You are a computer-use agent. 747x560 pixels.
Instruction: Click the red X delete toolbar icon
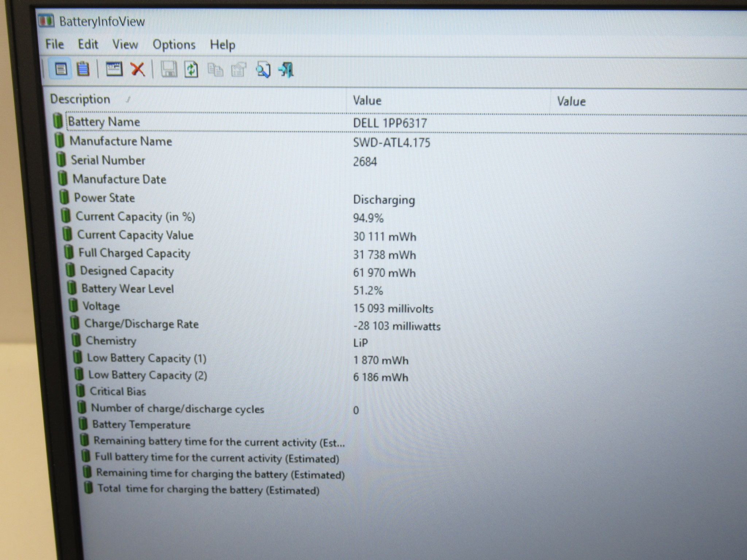(x=138, y=69)
